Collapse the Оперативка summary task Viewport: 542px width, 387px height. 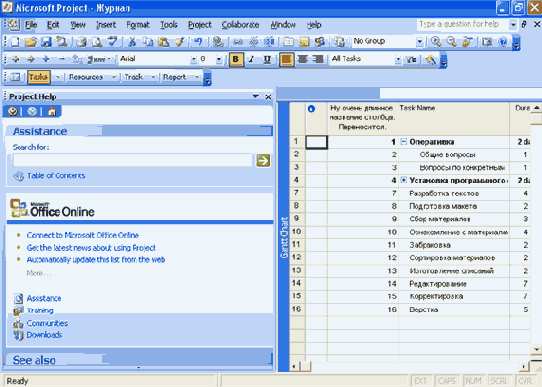(x=403, y=142)
